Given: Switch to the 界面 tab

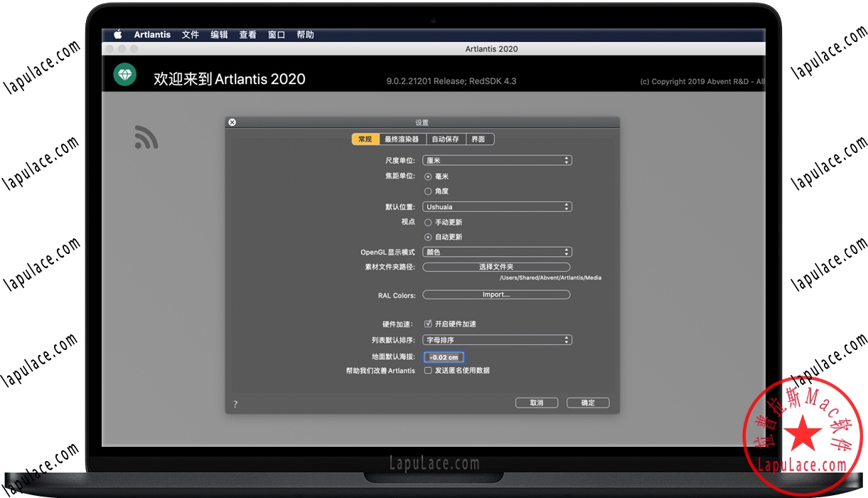Looking at the screenshot, I should [x=480, y=139].
